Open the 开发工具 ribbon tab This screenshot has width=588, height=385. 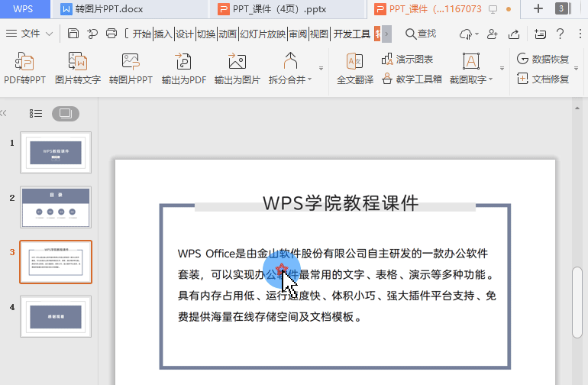click(x=352, y=34)
